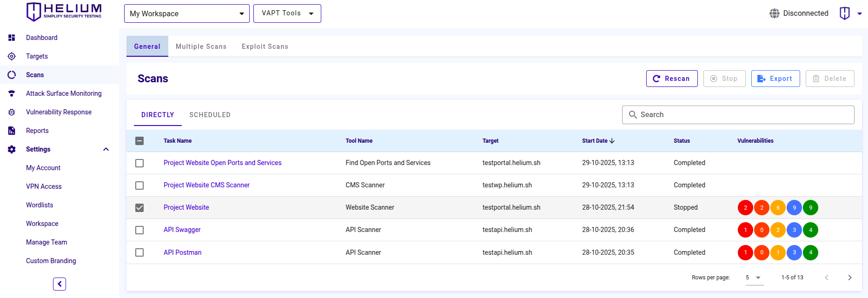Go to the next page of scans

click(850, 278)
